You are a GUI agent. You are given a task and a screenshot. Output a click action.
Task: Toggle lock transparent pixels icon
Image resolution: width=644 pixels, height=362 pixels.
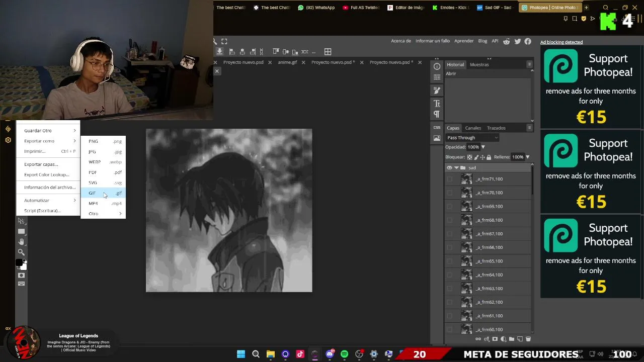469,157
